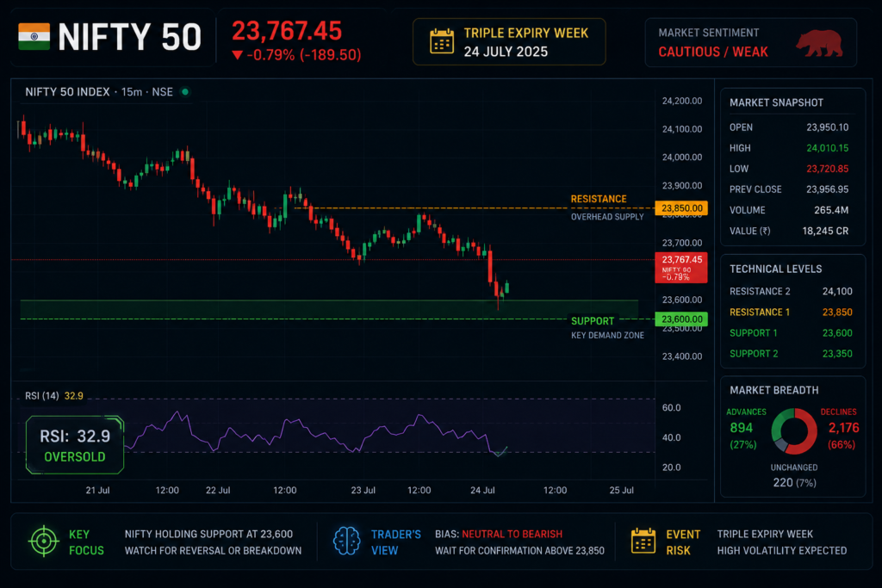Click the Support 1 row value 23,600
This screenshot has width=882, height=588.
point(837,333)
